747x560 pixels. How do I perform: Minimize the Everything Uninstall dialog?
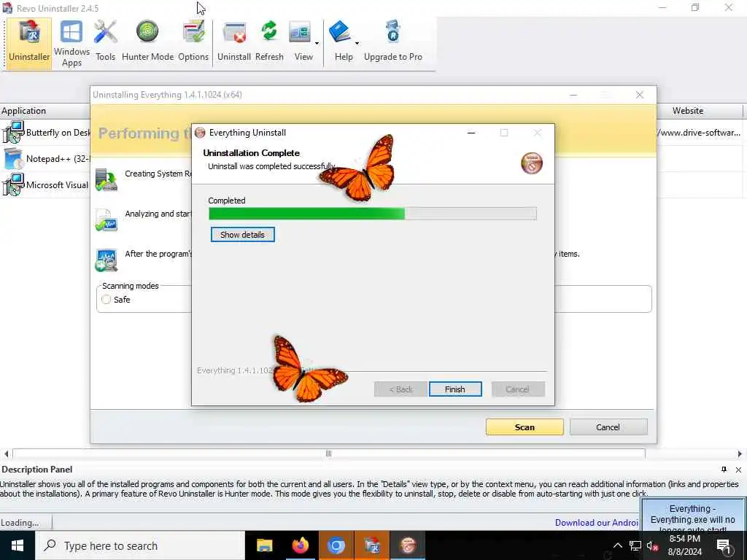click(x=471, y=133)
